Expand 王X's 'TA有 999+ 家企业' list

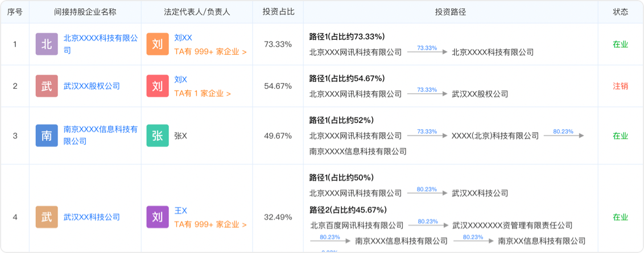tap(210, 225)
